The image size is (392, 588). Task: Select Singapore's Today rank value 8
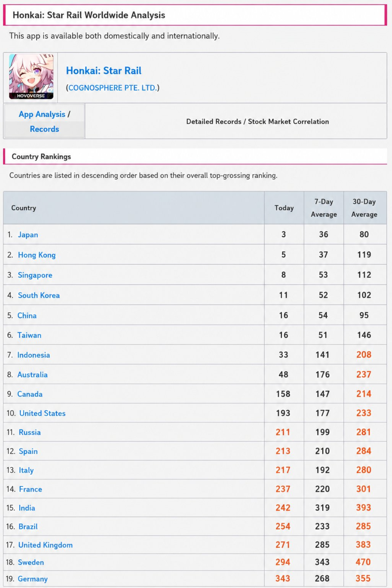[284, 275]
